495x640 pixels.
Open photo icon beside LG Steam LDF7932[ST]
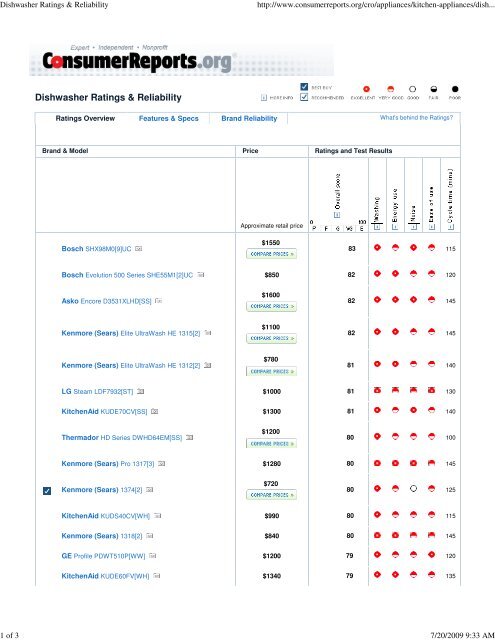pyautogui.click(x=141, y=391)
